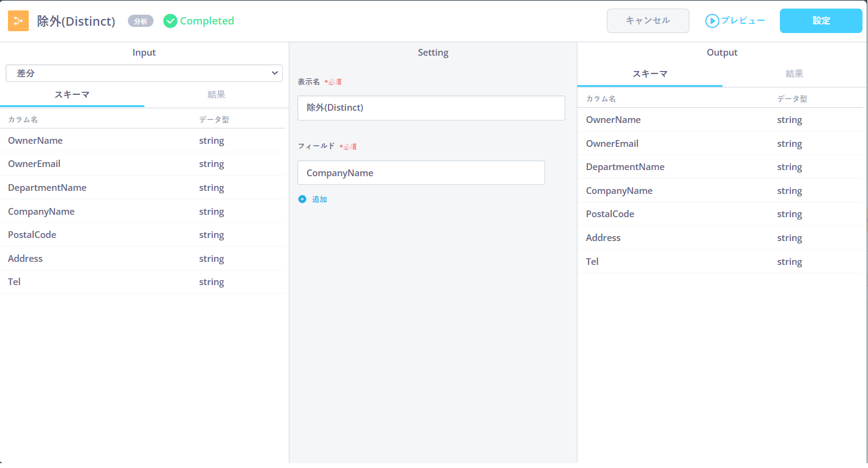This screenshot has width=868, height=468.
Task: Select DepartmentName row in Input schema
Action: 143,188
